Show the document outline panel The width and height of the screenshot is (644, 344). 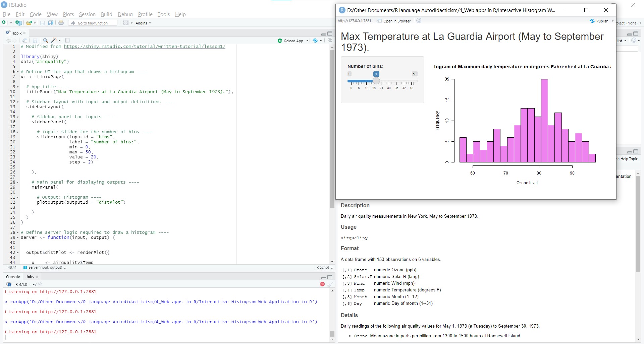(x=67, y=40)
